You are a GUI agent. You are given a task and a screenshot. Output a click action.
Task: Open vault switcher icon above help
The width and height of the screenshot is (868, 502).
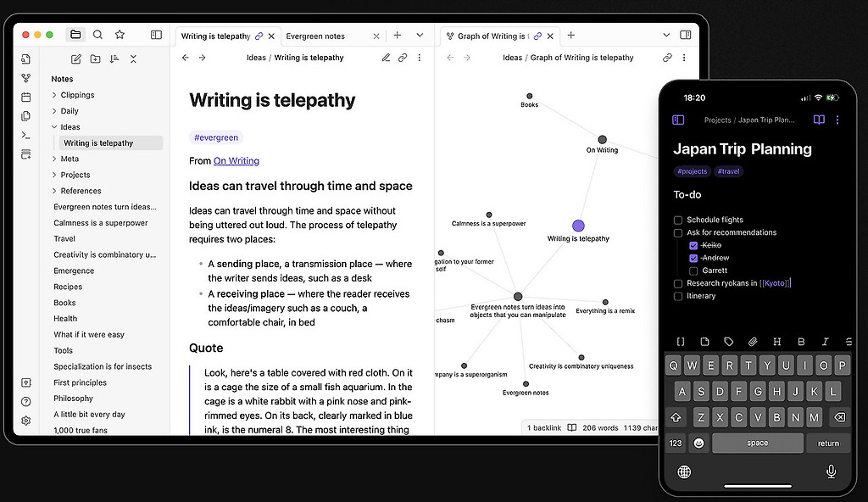(x=25, y=383)
